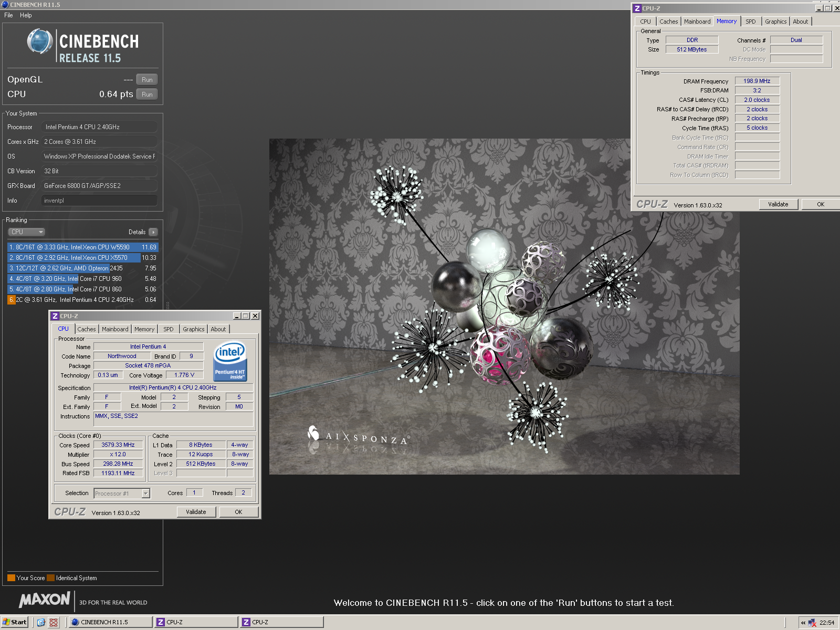
Task: Click the Internet Explorer quick launch icon
Action: click(41, 622)
